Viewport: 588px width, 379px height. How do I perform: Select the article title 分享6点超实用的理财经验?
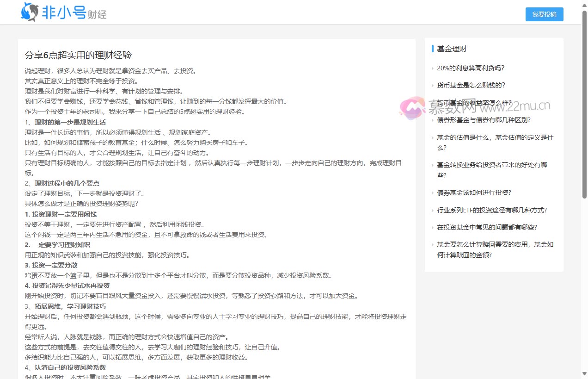click(79, 55)
